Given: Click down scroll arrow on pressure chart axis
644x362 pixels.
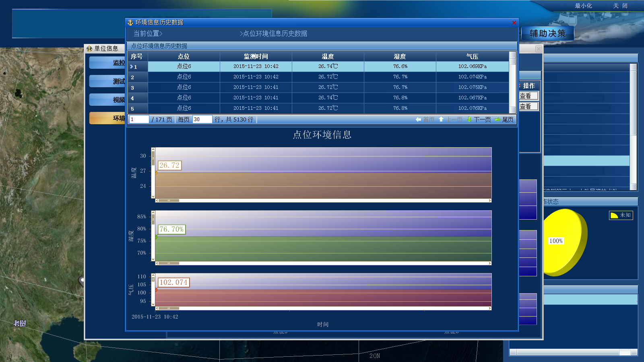Looking at the screenshot, I should point(153,303).
